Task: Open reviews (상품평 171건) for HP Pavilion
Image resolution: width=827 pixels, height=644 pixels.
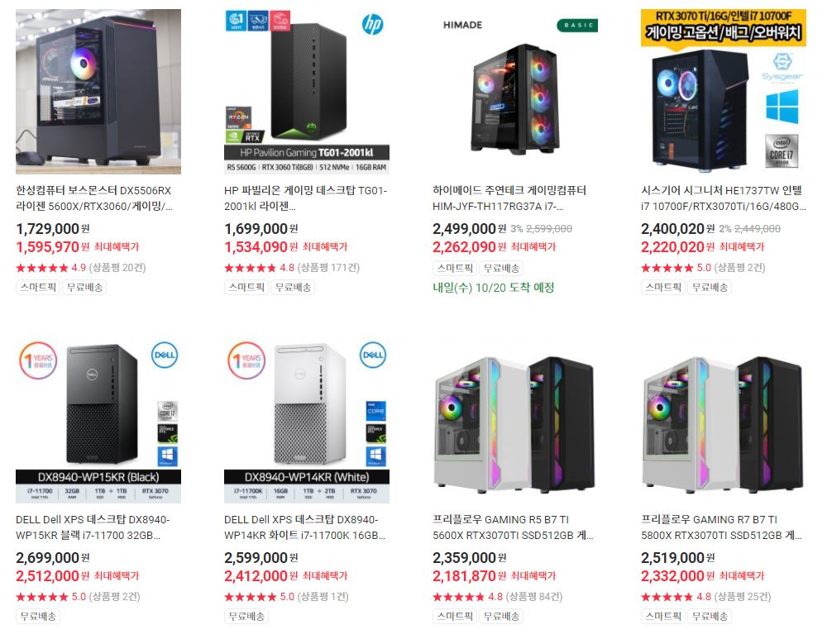Action: click(328, 267)
